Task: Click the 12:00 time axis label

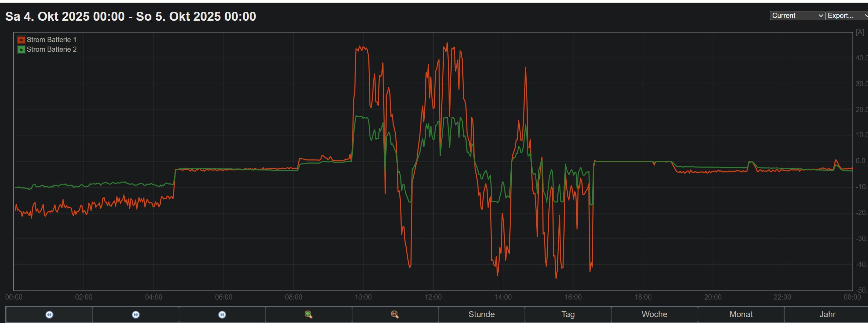Action: (433, 297)
